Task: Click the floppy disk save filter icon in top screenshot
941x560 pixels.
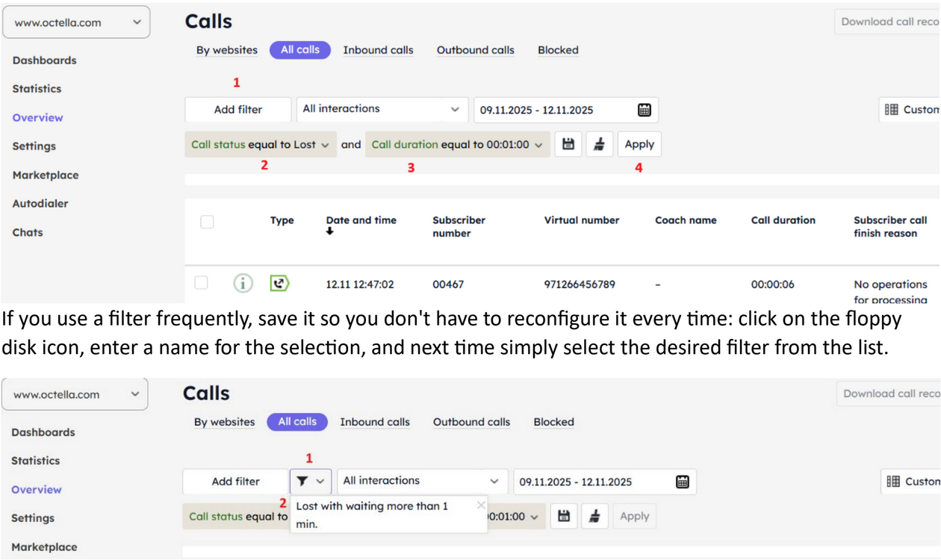Action: (568, 145)
